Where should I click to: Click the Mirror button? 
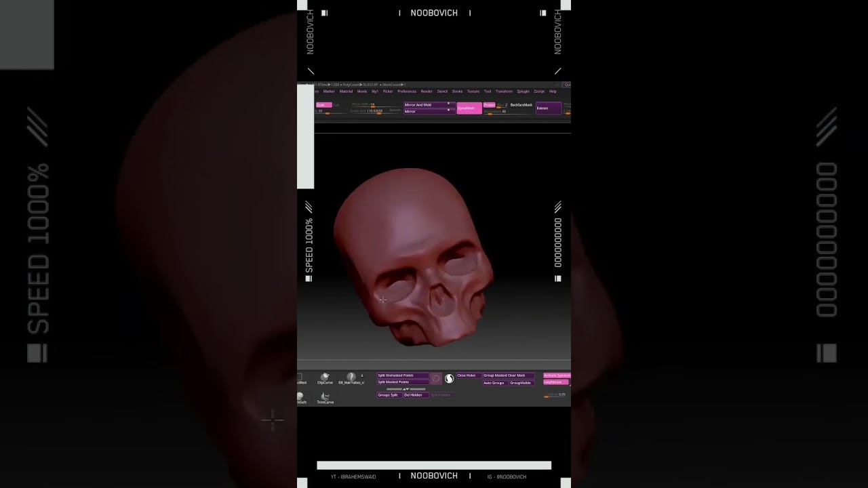(429, 111)
